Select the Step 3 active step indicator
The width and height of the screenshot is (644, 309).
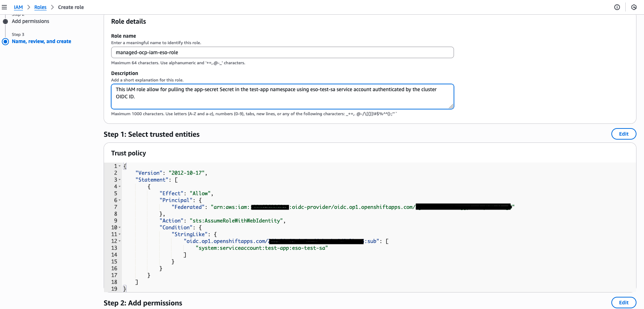(5, 42)
